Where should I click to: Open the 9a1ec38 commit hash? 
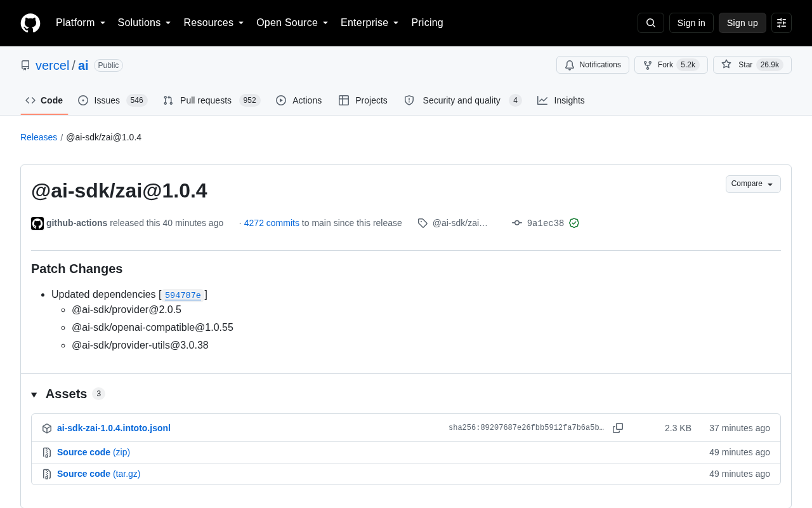[546, 224]
